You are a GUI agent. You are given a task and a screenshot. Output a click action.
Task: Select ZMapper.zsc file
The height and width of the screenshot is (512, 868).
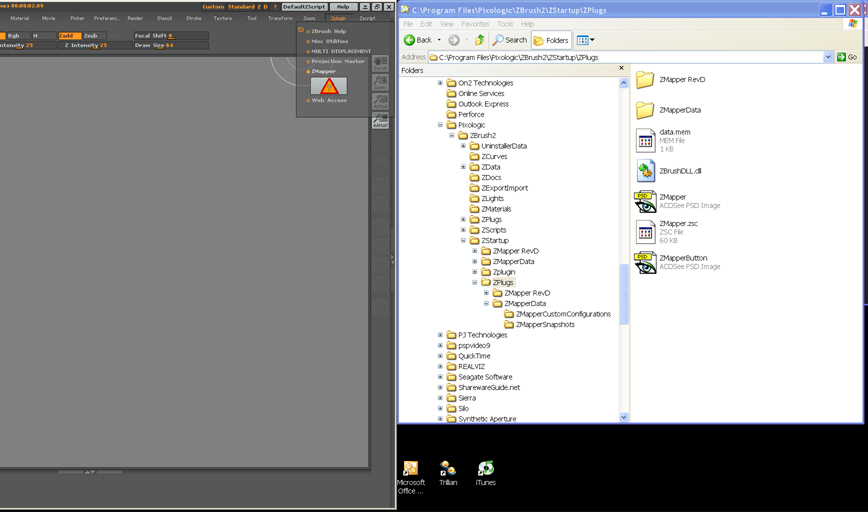pos(667,232)
